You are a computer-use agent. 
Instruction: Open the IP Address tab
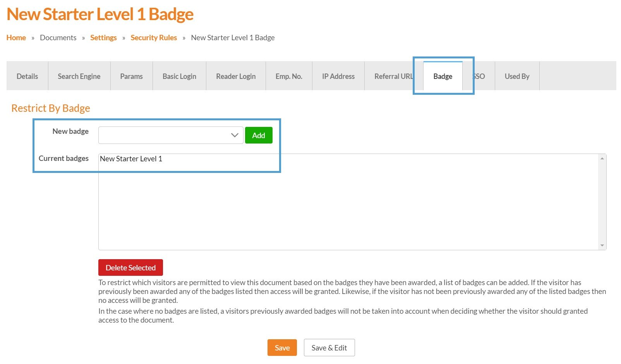pyautogui.click(x=338, y=76)
